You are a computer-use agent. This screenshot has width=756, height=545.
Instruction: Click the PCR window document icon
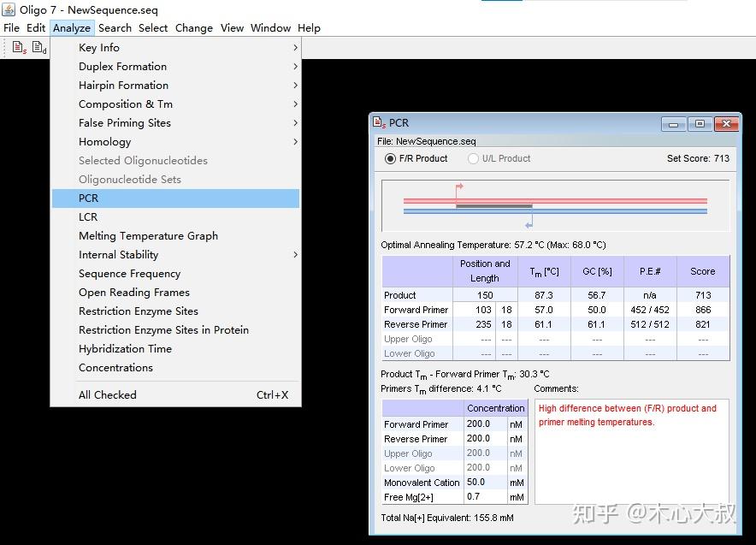click(380, 122)
